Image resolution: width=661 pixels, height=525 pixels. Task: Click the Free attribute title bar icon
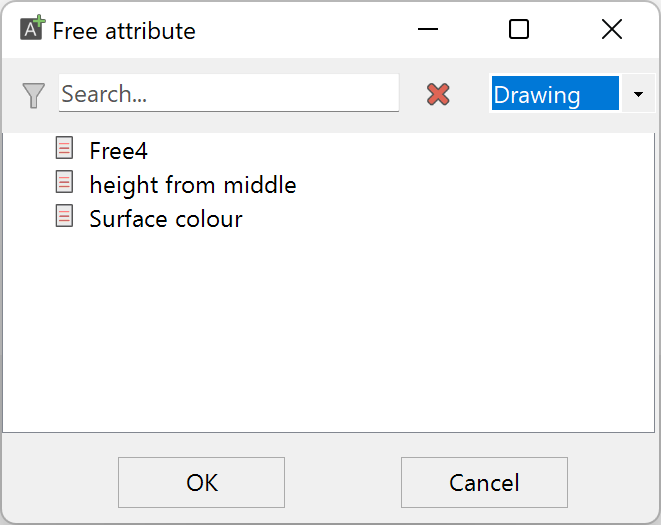coord(32,28)
